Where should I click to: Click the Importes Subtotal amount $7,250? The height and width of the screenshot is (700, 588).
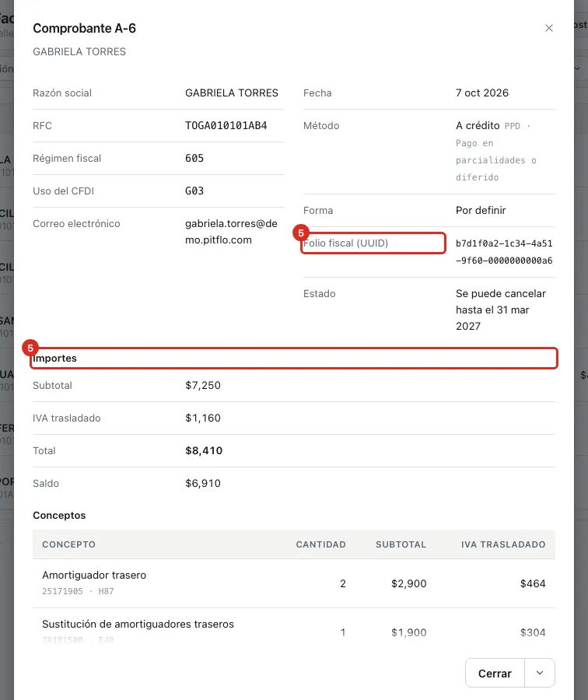click(203, 385)
